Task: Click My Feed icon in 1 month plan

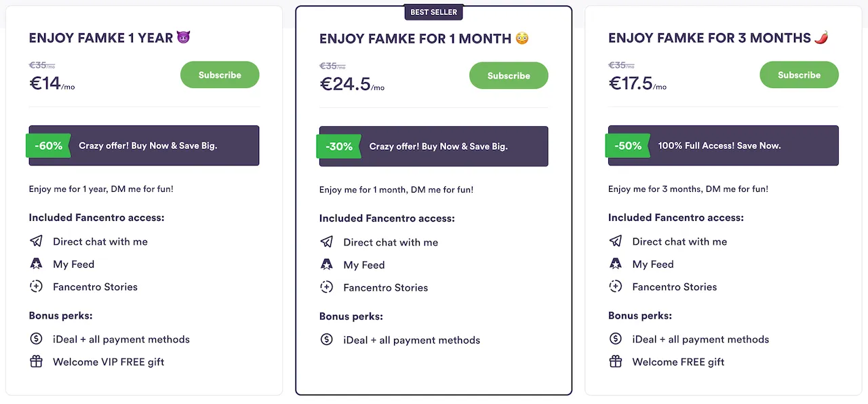Action: [x=326, y=264]
